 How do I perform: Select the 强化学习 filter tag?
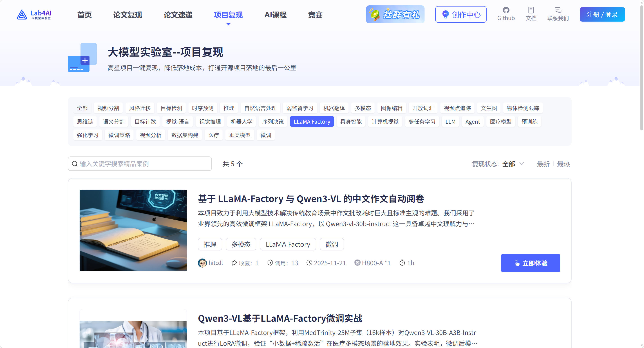(87, 135)
